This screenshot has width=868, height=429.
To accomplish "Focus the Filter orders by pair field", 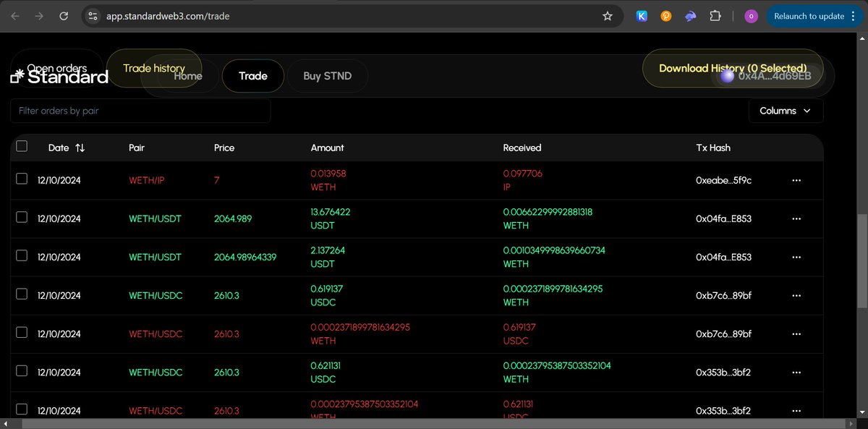I will tap(140, 111).
